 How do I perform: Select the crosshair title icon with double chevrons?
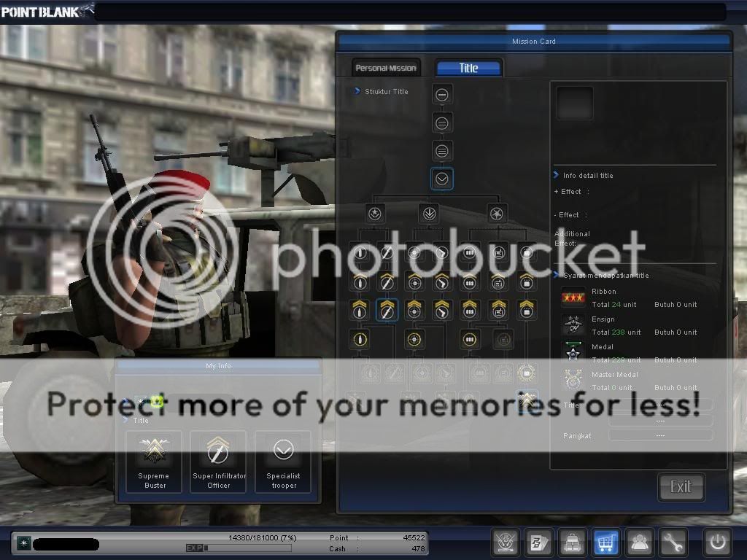click(x=414, y=310)
